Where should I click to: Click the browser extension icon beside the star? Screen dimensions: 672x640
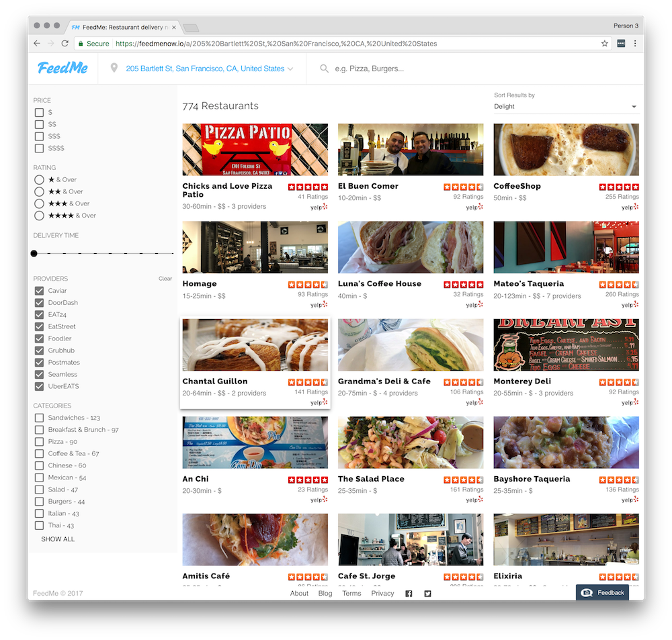[621, 43]
